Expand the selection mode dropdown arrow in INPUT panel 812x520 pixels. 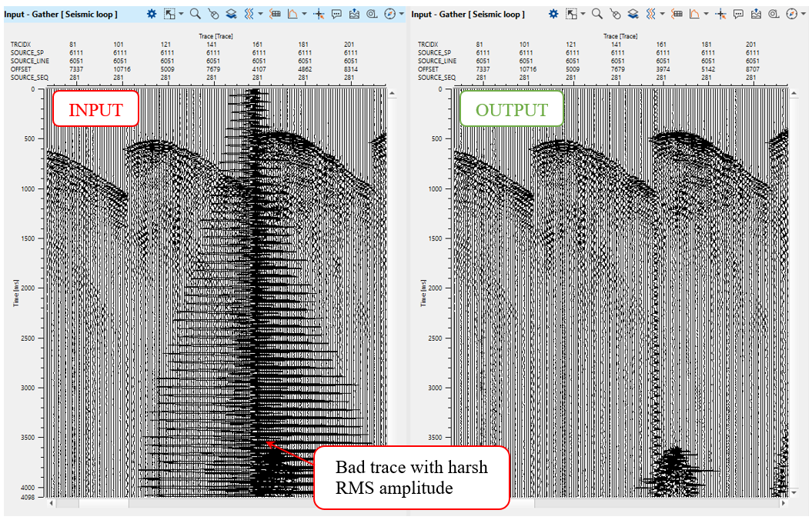(180, 14)
